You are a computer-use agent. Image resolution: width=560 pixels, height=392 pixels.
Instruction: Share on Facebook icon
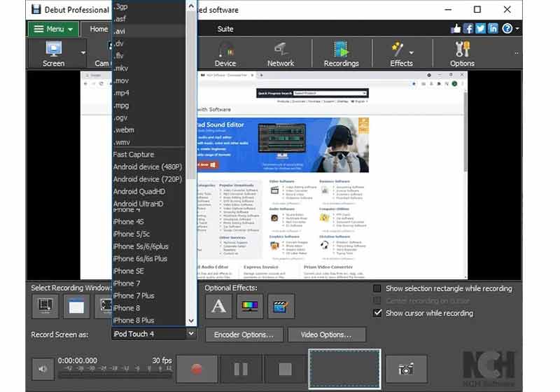click(x=468, y=29)
